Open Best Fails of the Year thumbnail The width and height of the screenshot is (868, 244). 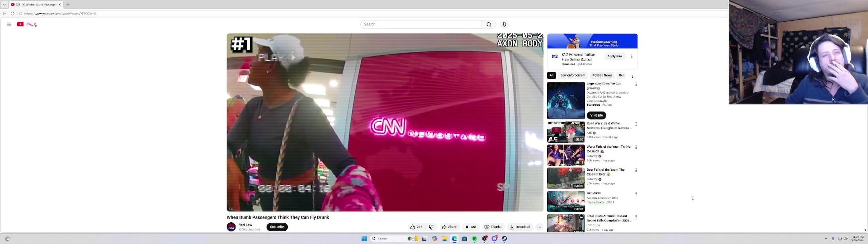point(566,178)
